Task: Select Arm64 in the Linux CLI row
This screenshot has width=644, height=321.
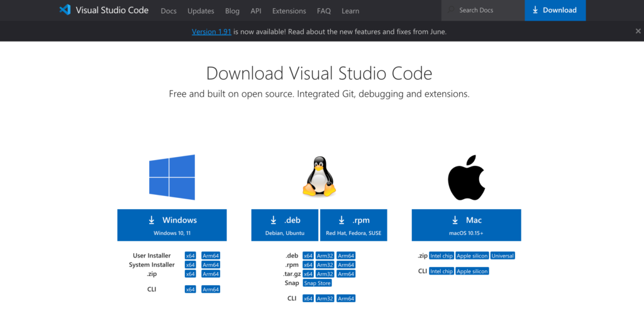Action: tap(346, 298)
